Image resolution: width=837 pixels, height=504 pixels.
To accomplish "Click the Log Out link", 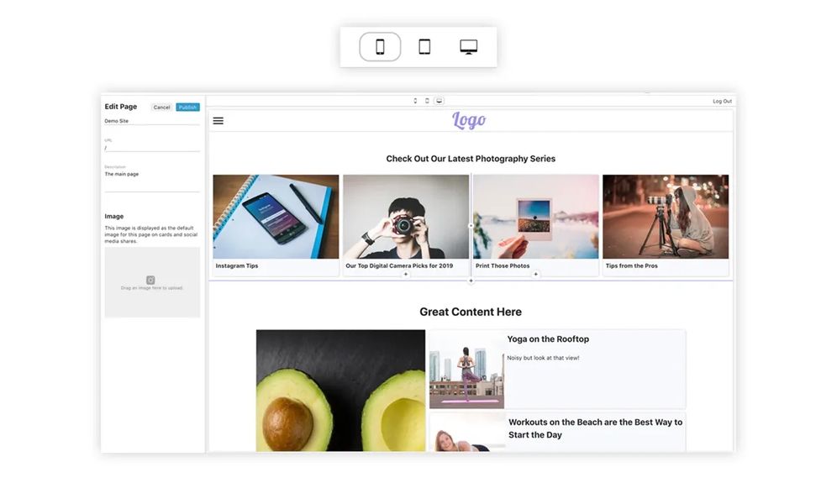I will click(722, 101).
